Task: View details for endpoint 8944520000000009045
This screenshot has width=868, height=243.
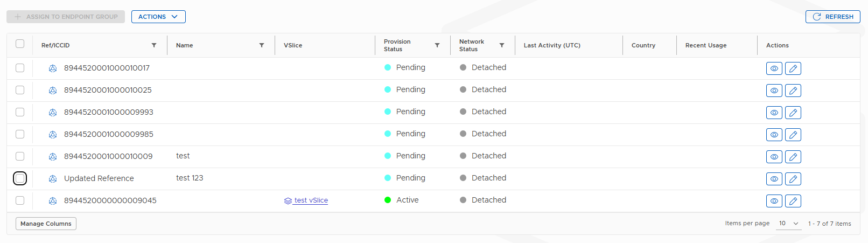Action: click(774, 201)
